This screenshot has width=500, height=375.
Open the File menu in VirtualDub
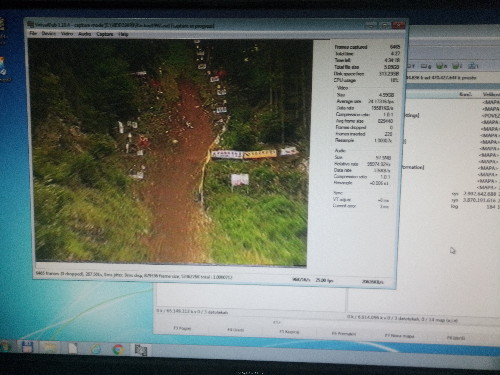(33, 33)
